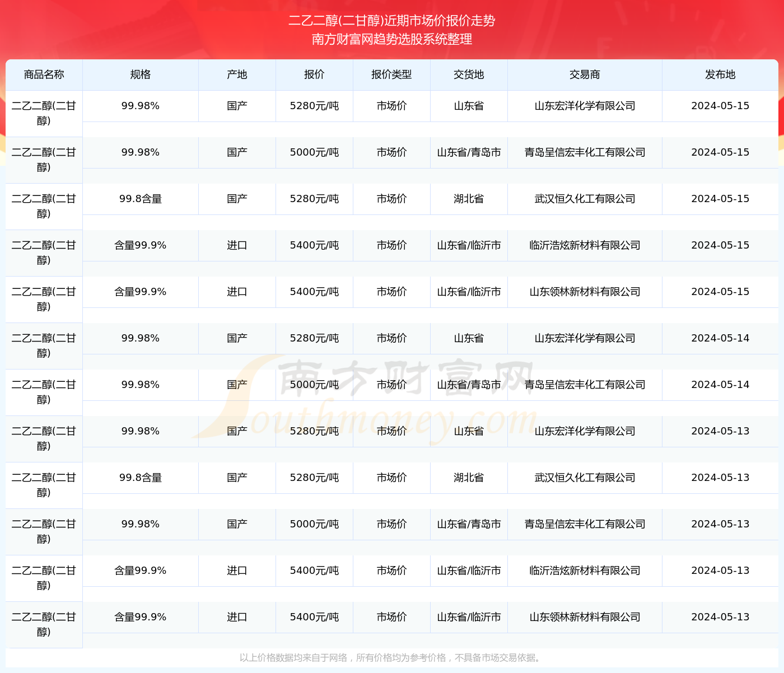Click 山东省/青岛市 in the 2024-05-15 row
The height and width of the screenshot is (673, 784).
[469, 152]
